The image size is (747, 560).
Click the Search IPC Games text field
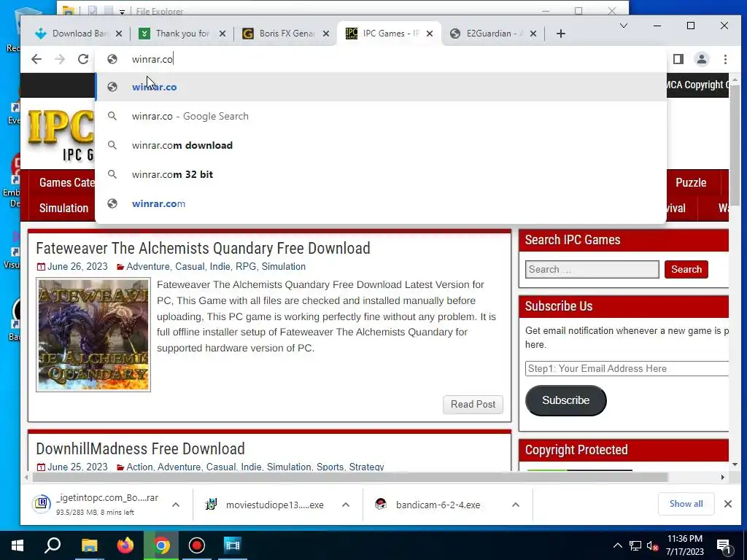[x=592, y=270]
